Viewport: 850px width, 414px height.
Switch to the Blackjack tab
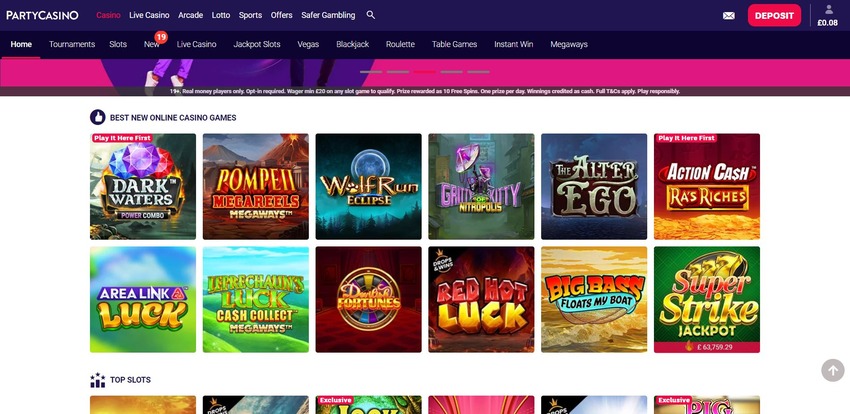click(352, 44)
